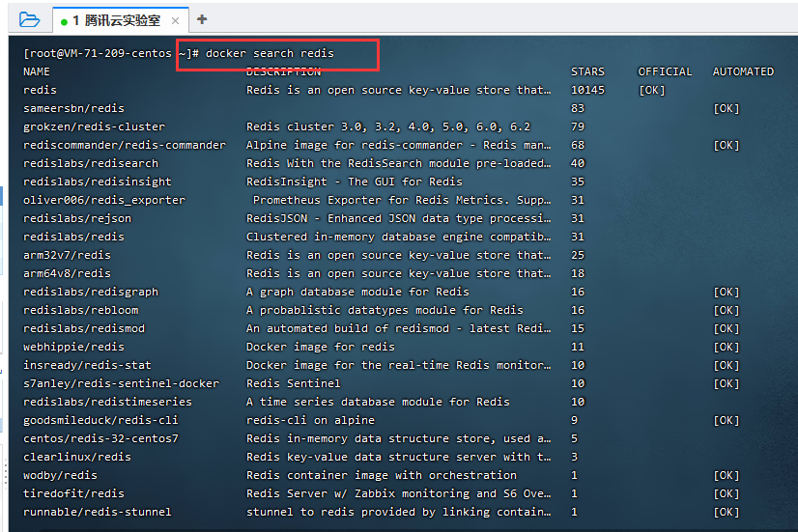Click the 10145 stars value
This screenshot has width=798, height=532.
(x=587, y=90)
